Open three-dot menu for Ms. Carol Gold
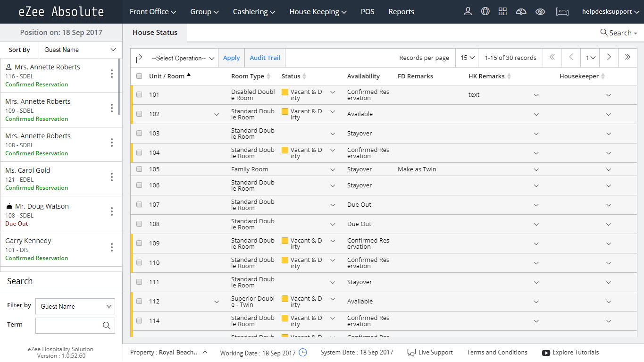Image resolution: width=644 pixels, height=362 pixels. pos(112,177)
